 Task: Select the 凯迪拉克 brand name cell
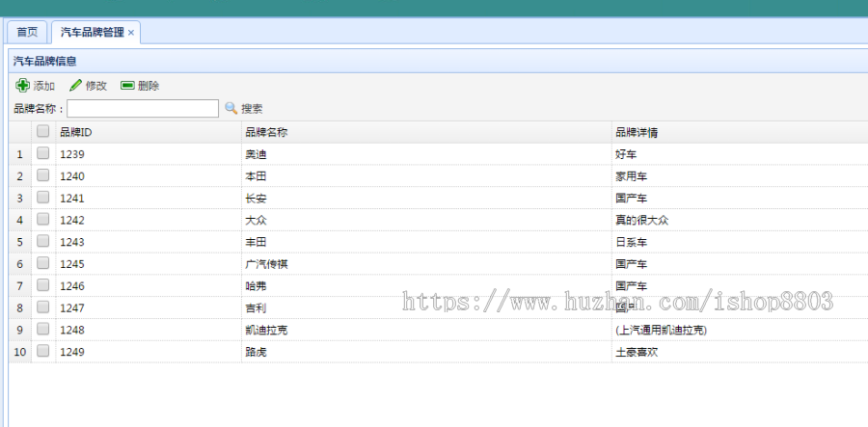click(426, 330)
